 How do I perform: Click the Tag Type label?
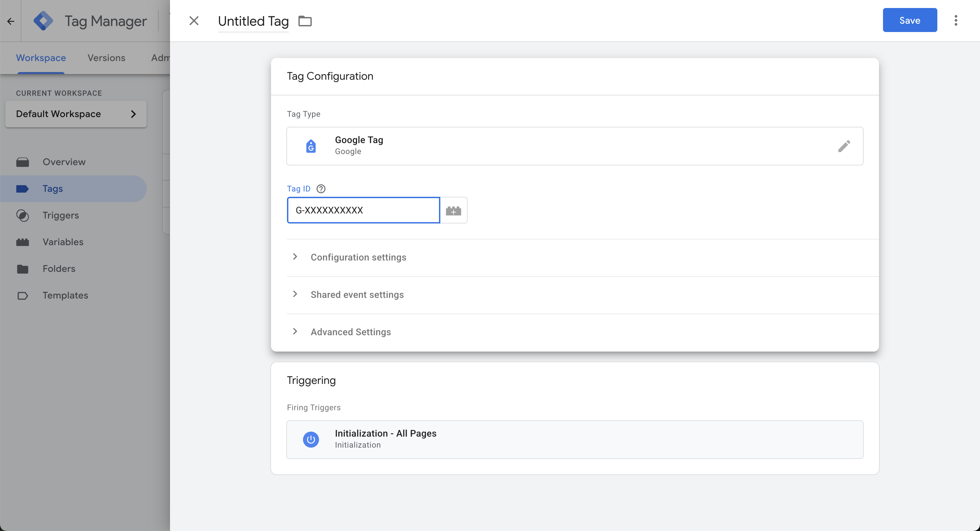pyautogui.click(x=303, y=114)
